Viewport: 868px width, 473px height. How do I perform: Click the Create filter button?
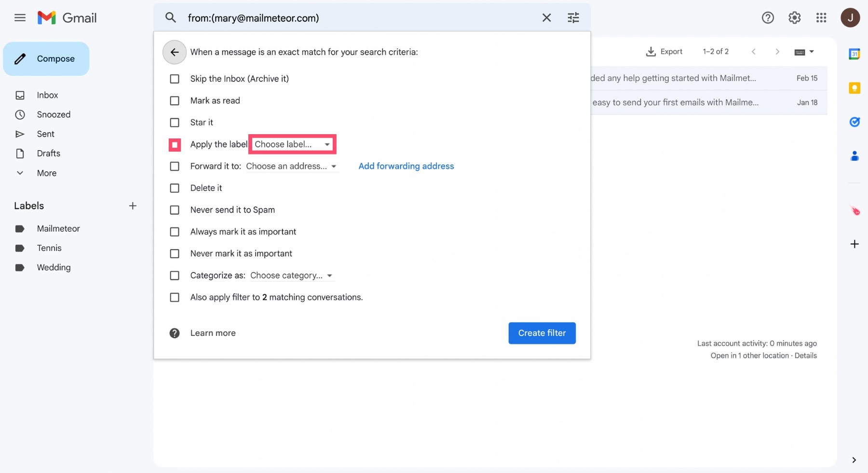click(542, 333)
